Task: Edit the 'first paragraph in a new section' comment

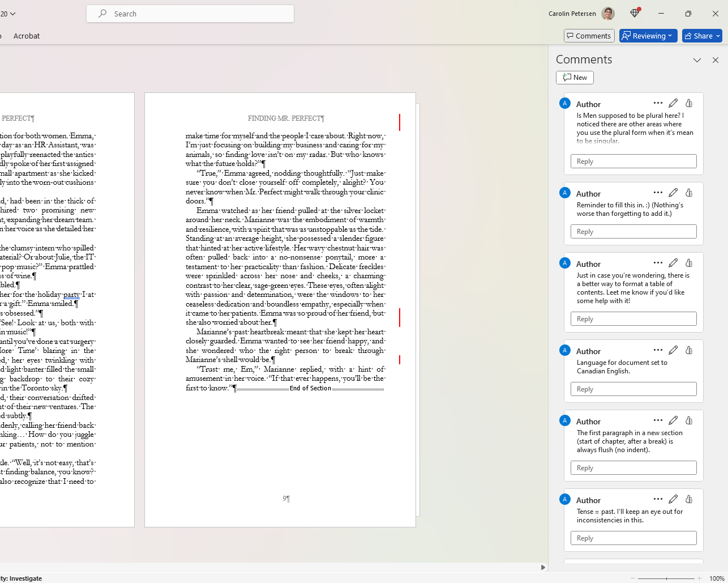Action: 673,420
